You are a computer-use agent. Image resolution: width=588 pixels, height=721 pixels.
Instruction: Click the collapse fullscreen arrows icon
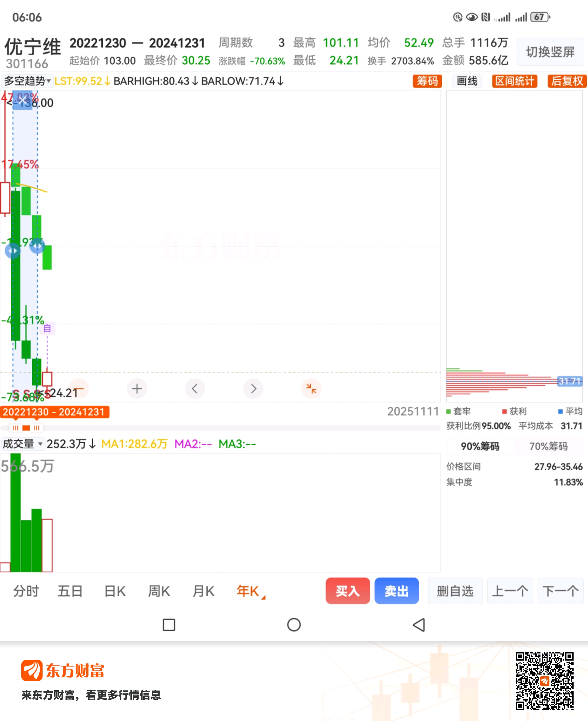pos(311,388)
